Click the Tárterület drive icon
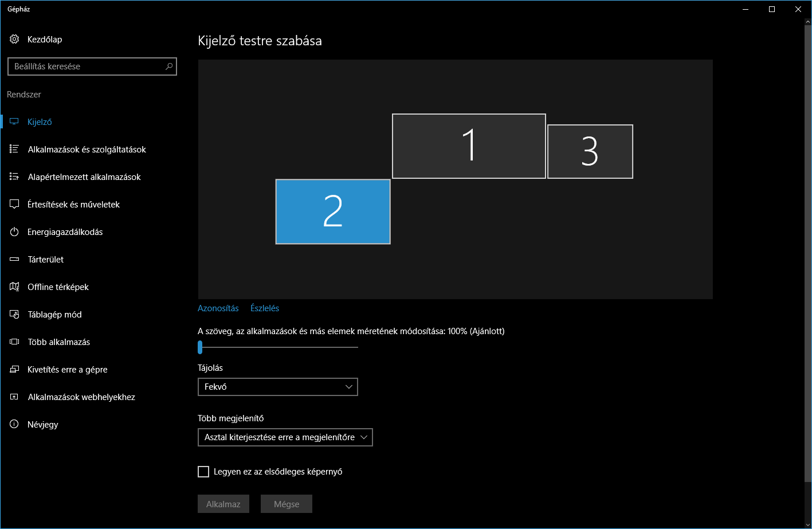The image size is (812, 529). pos(14,260)
